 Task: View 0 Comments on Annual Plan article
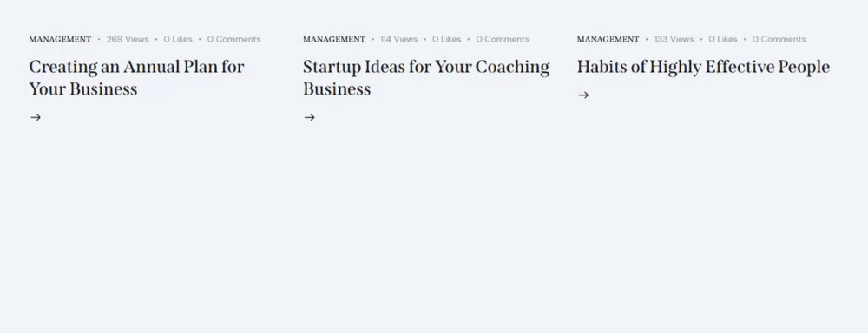click(234, 39)
